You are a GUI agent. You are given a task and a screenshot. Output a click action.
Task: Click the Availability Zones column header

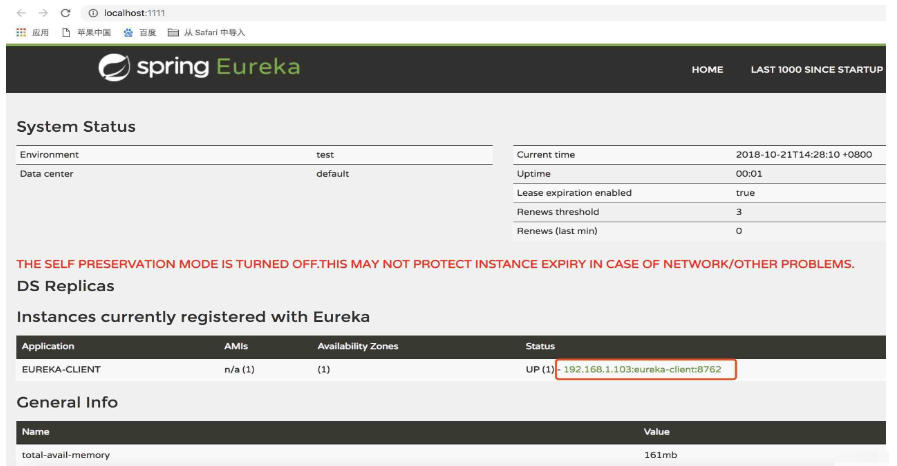click(358, 346)
